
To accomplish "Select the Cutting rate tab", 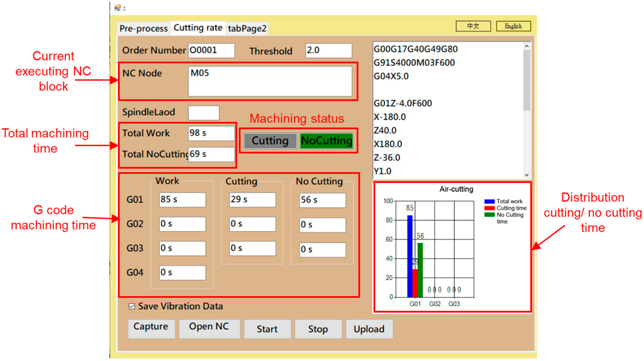I will pos(198,28).
